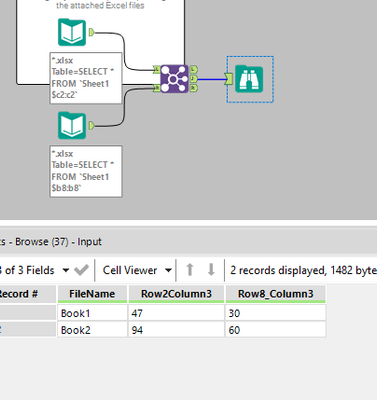Click the Record # column header
The image size is (377, 400).
(28, 294)
